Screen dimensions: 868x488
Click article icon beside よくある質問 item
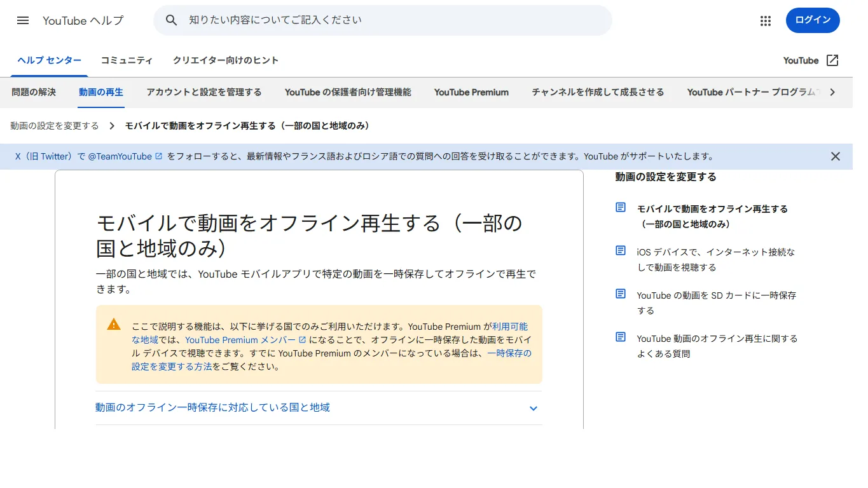pos(621,337)
